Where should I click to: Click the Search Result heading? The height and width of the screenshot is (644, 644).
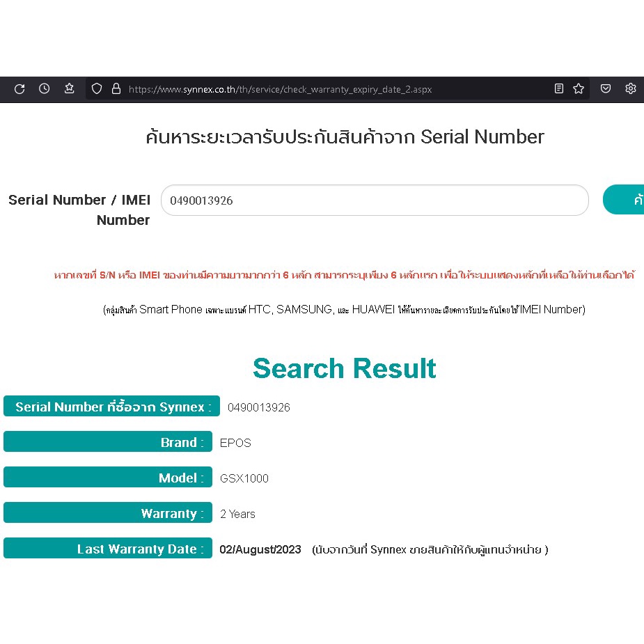[x=344, y=368]
